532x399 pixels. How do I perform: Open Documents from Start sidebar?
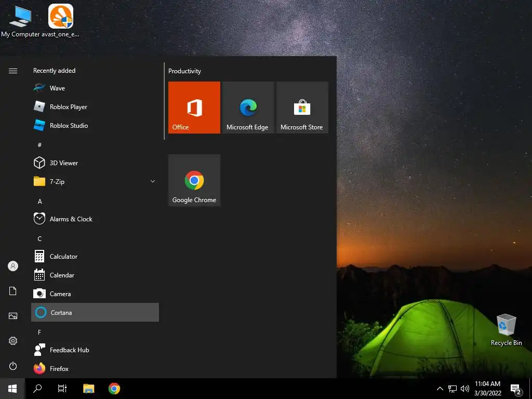[13, 291]
